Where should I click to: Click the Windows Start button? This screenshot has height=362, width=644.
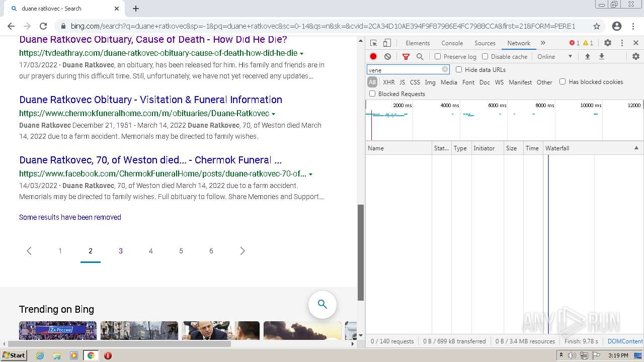coord(14,355)
